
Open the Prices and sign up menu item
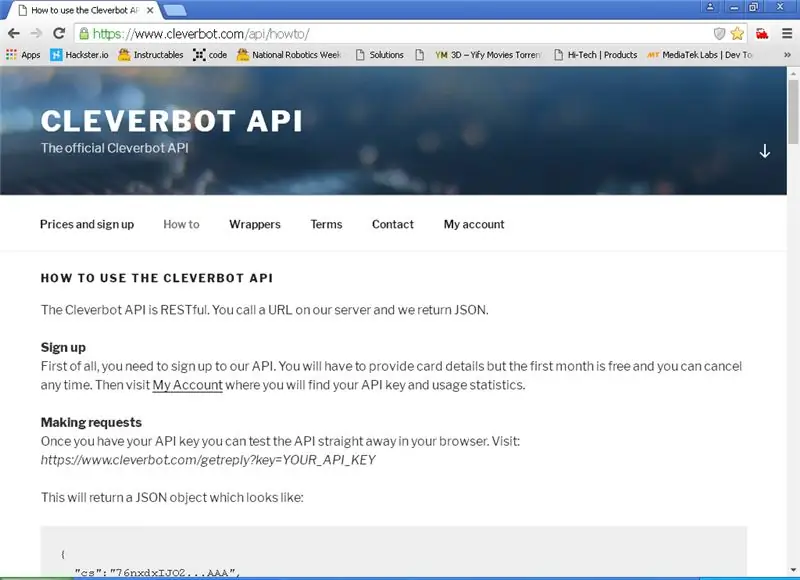(87, 224)
